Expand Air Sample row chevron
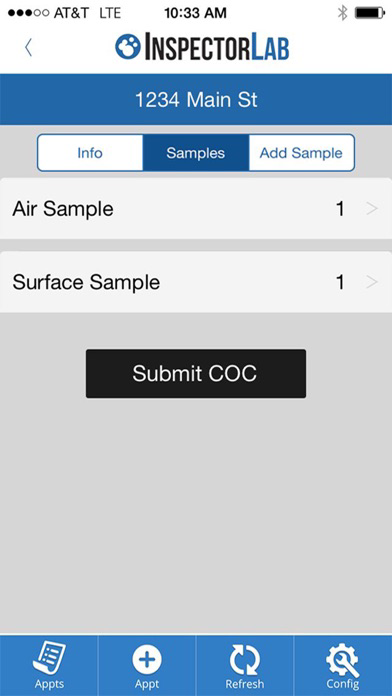 372,209
